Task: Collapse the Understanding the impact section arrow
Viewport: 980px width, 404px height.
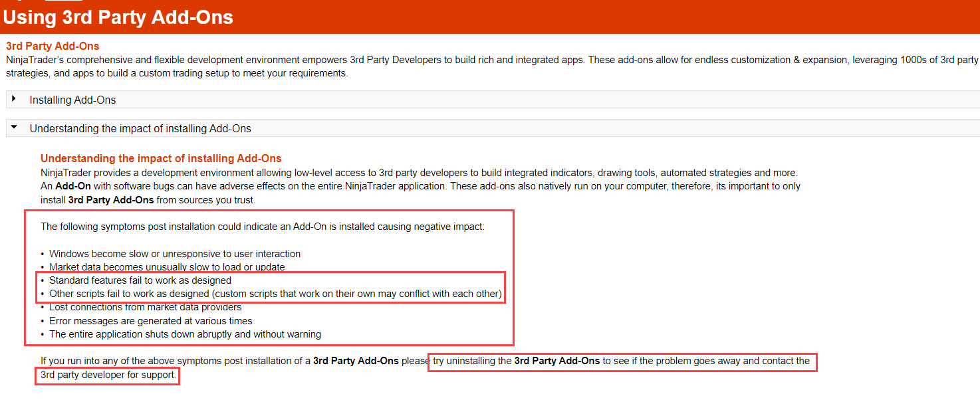Action: [14, 128]
